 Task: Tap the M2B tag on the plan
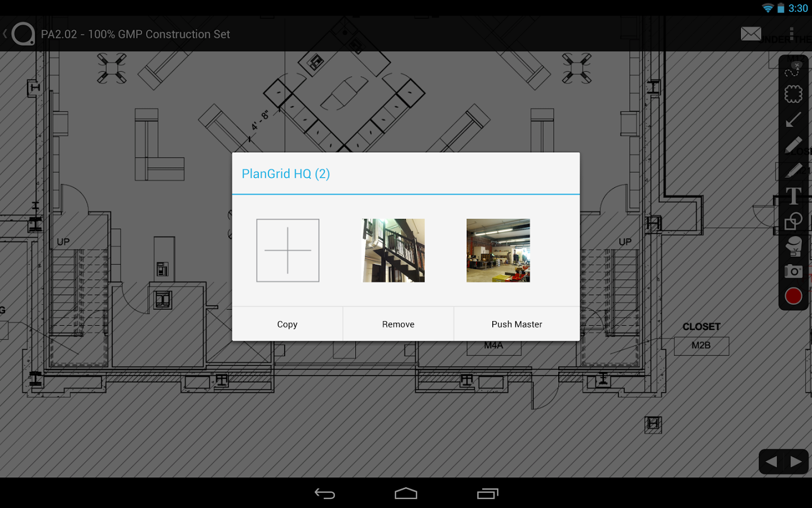[x=701, y=345]
